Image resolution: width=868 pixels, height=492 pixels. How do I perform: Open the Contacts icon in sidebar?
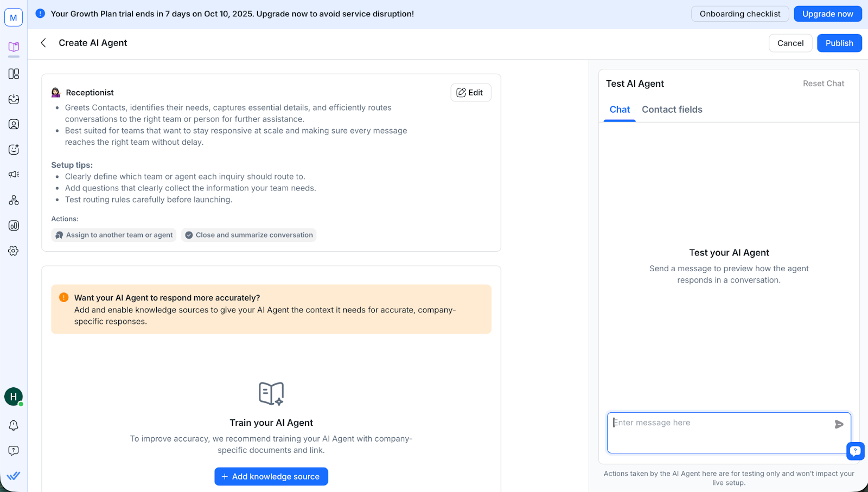pyautogui.click(x=14, y=124)
